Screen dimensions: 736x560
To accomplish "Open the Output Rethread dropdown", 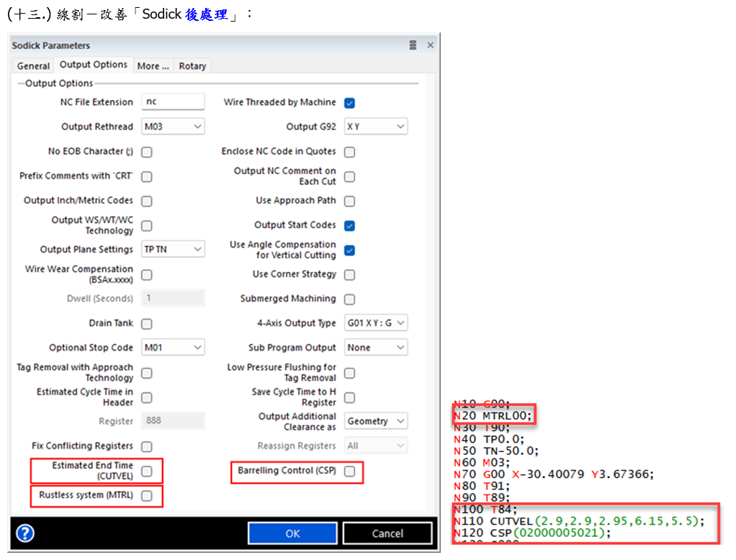I will [173, 127].
